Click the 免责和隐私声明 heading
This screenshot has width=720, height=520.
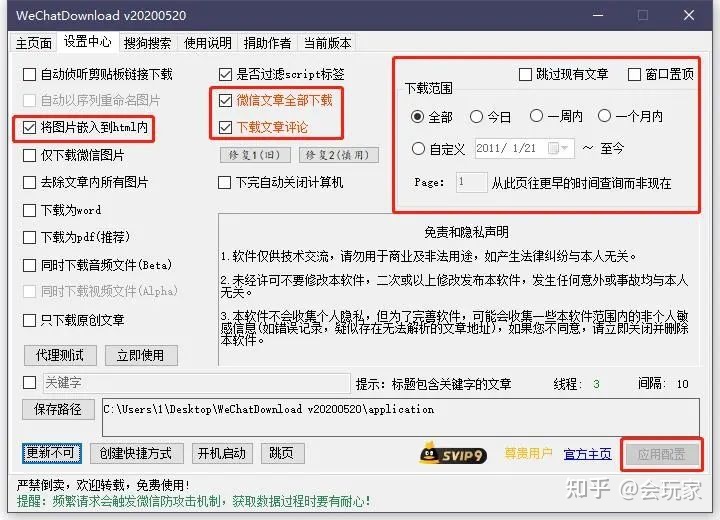466,232
